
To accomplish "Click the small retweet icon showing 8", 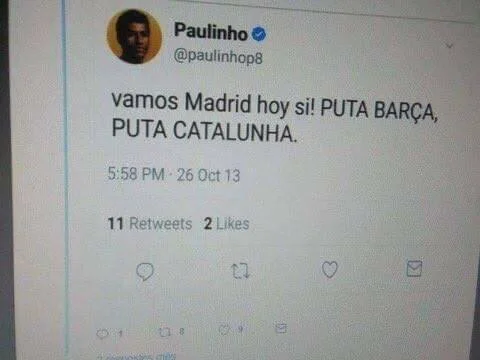I will point(164,332).
